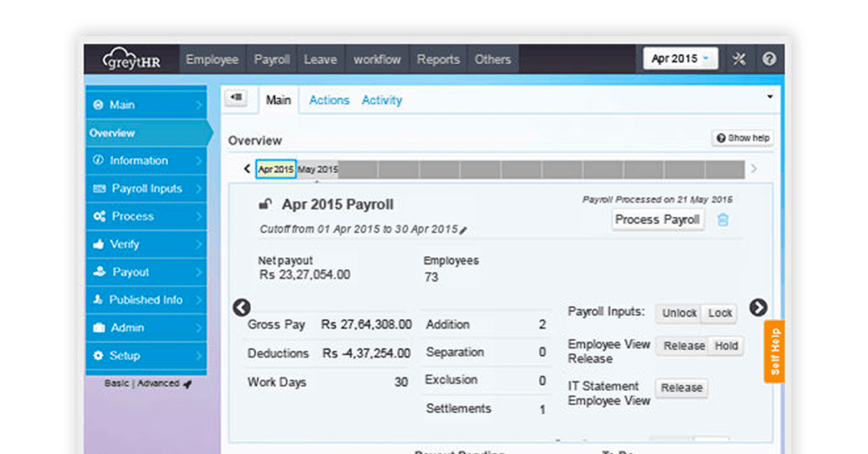Click the Setup gear icon

pos(98,356)
